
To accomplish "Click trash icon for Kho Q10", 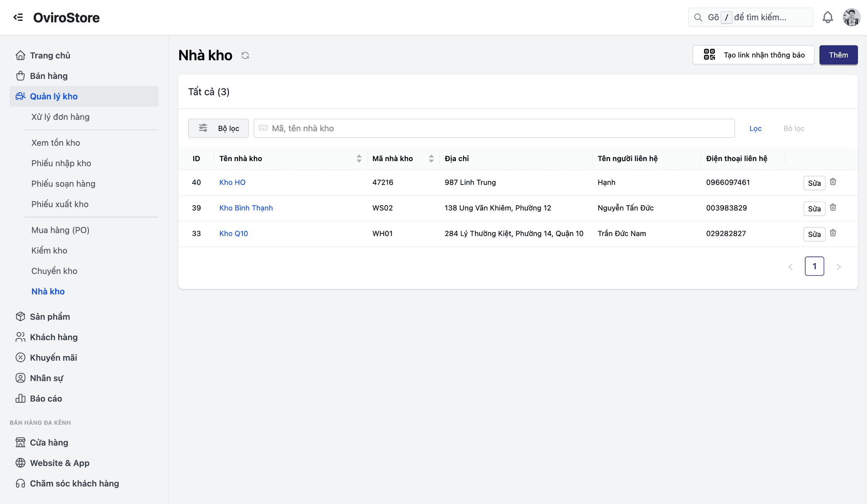I will pos(833,233).
